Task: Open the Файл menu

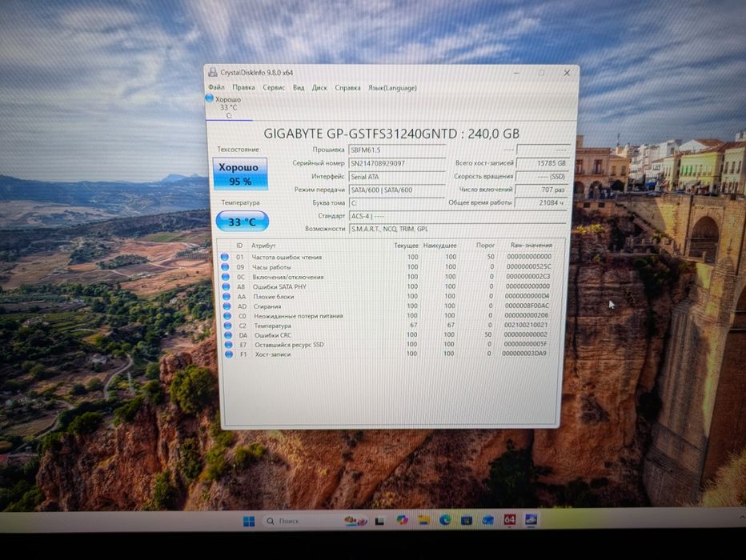Action: 216,87
